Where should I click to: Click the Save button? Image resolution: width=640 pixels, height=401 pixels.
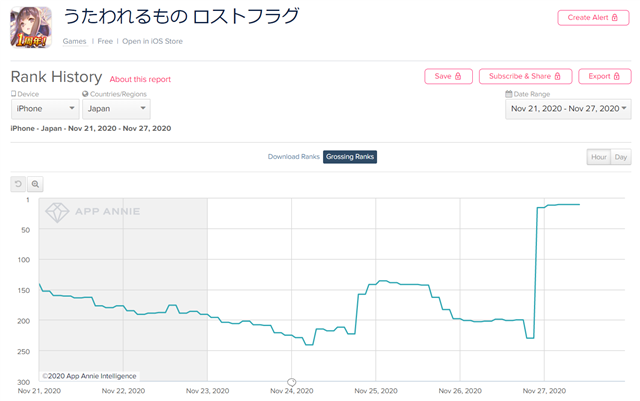(448, 76)
